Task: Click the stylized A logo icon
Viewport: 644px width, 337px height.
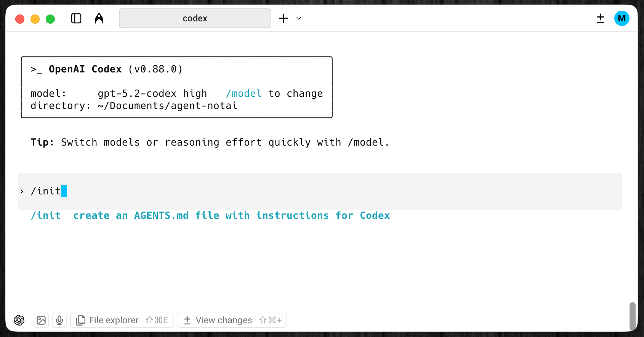Action: point(99,18)
